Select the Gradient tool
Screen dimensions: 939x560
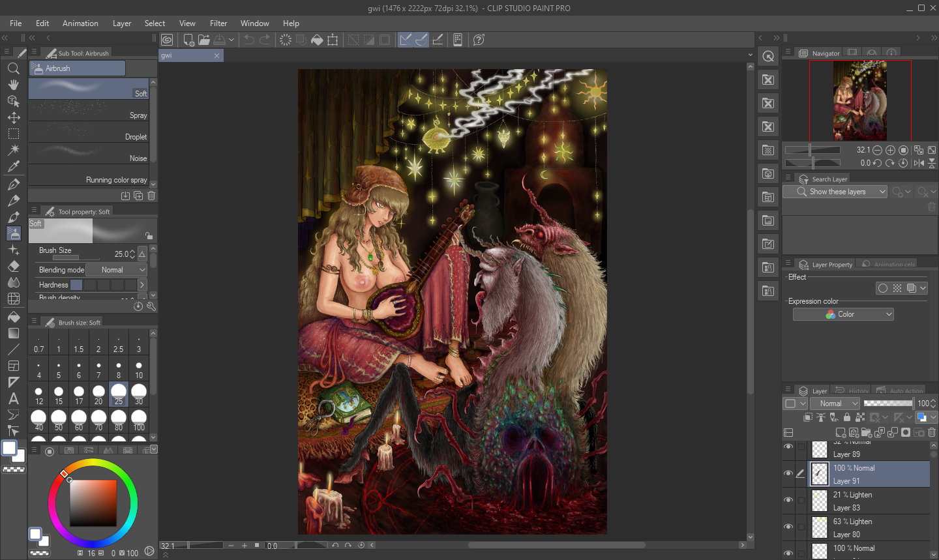tap(13, 333)
